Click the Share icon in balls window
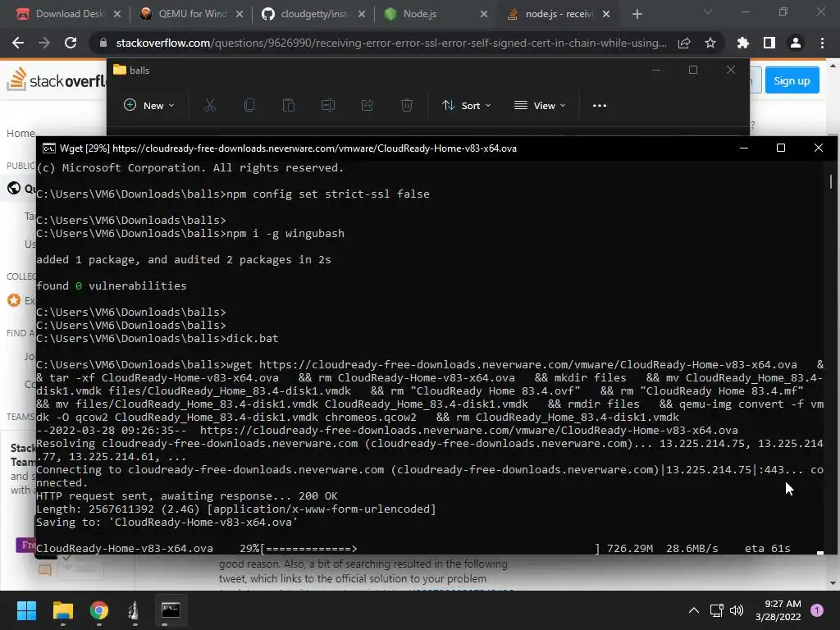The height and width of the screenshot is (630, 840). point(367,106)
